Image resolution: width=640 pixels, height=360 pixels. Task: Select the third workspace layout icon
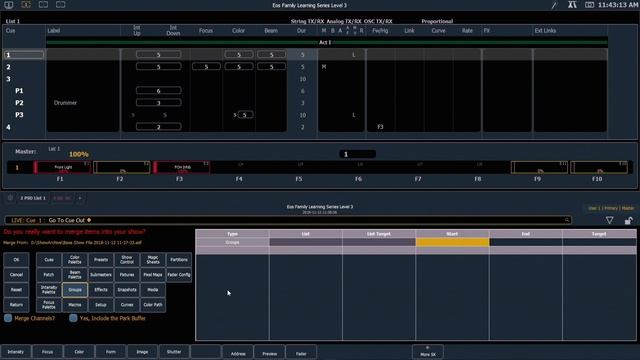[x=43, y=5]
